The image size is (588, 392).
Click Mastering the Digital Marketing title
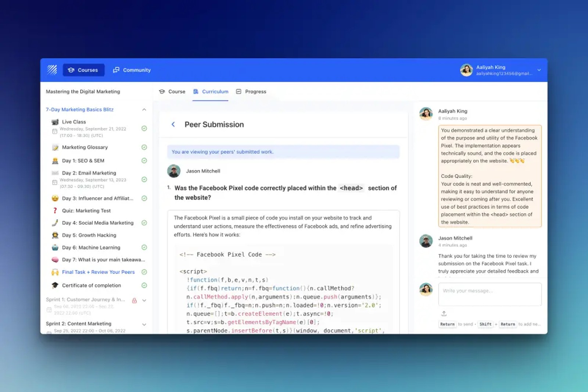coord(83,92)
